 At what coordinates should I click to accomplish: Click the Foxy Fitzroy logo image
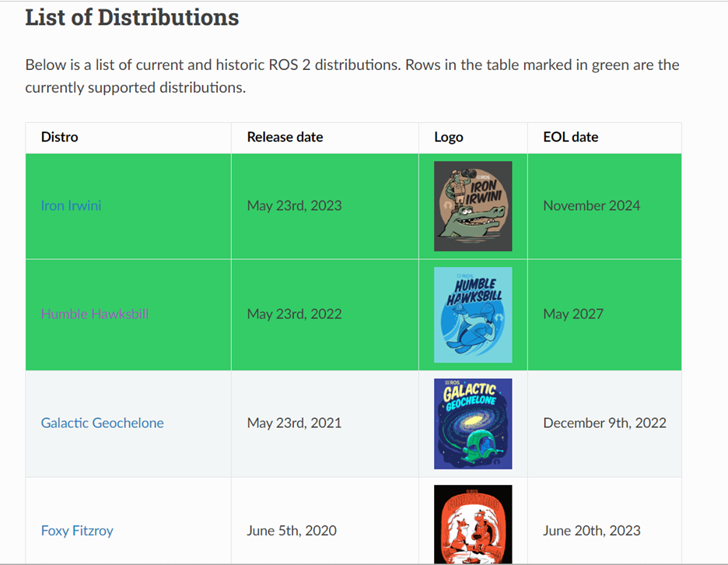[473, 525]
